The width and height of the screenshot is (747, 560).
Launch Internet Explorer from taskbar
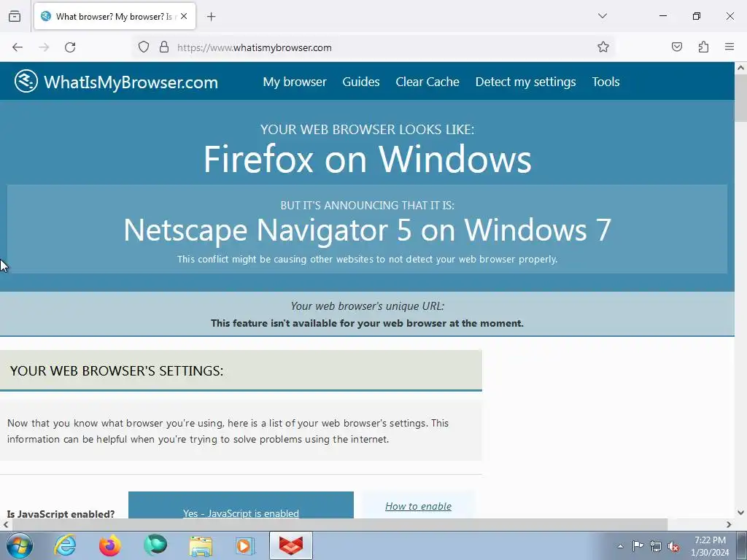pos(65,545)
